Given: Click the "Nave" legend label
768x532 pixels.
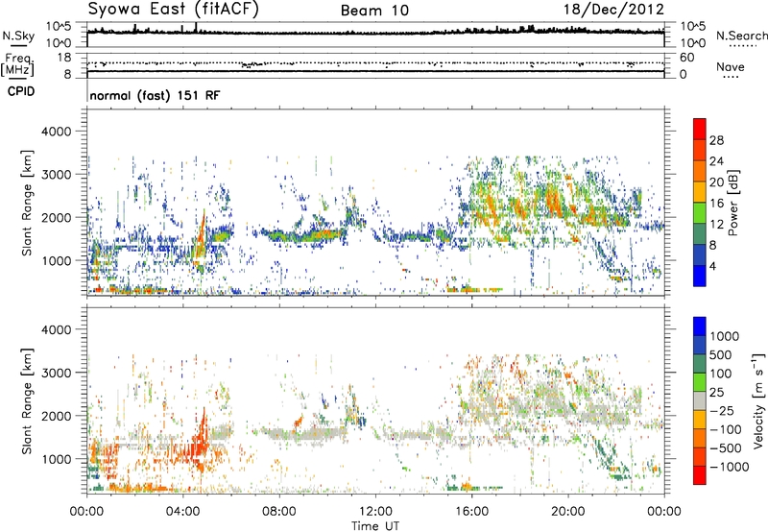Looking at the screenshot, I should point(730,66).
